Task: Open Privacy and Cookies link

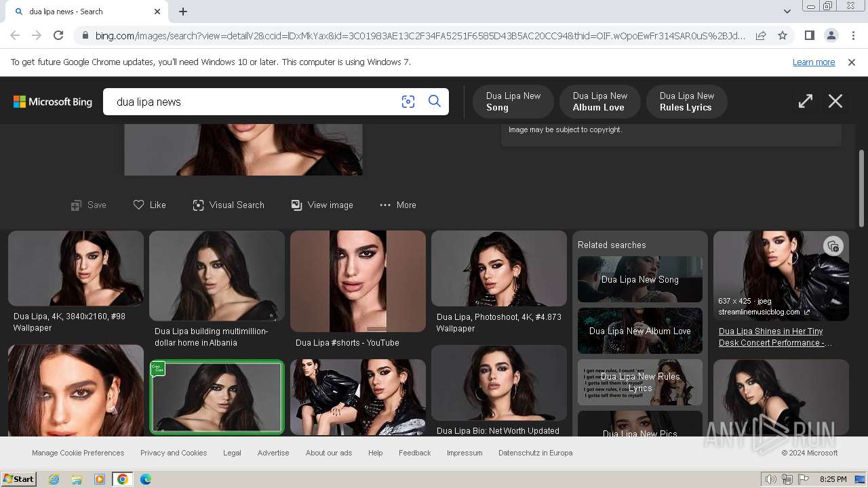Action: 174,453
